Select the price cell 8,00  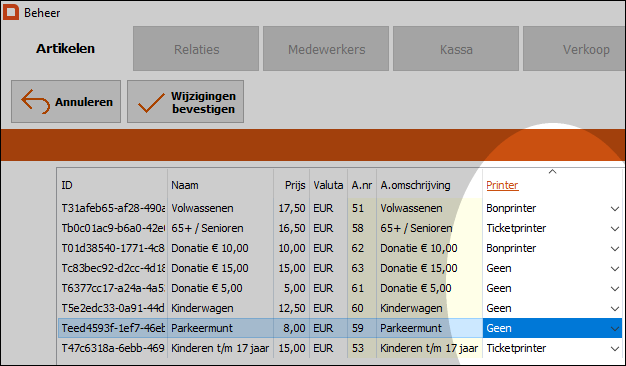291,328
